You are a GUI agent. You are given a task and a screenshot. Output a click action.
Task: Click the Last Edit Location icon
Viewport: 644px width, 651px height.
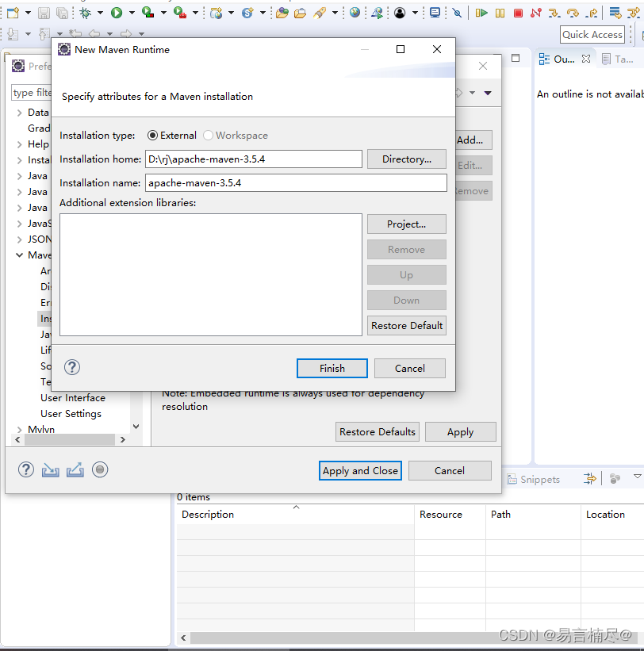[x=75, y=33]
